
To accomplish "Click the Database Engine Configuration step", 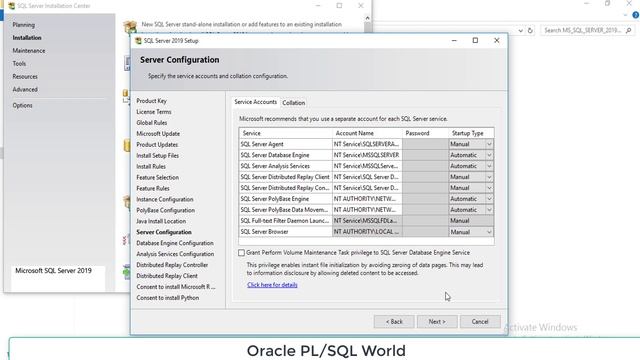I will point(175,243).
